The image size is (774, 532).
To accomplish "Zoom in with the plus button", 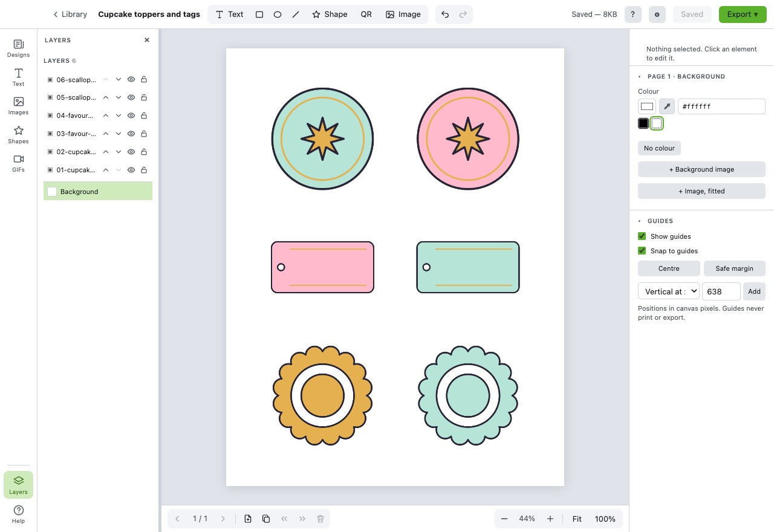I will point(550,519).
